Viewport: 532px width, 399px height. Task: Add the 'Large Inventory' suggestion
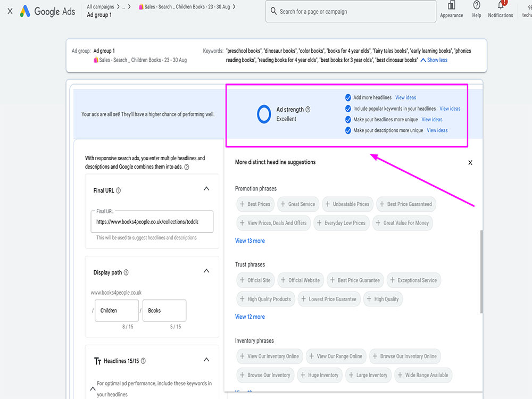pyautogui.click(x=368, y=375)
